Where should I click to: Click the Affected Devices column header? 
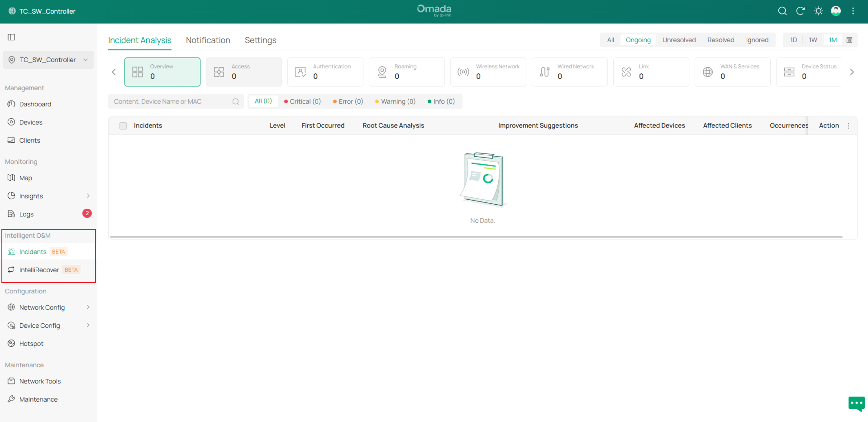pos(659,126)
